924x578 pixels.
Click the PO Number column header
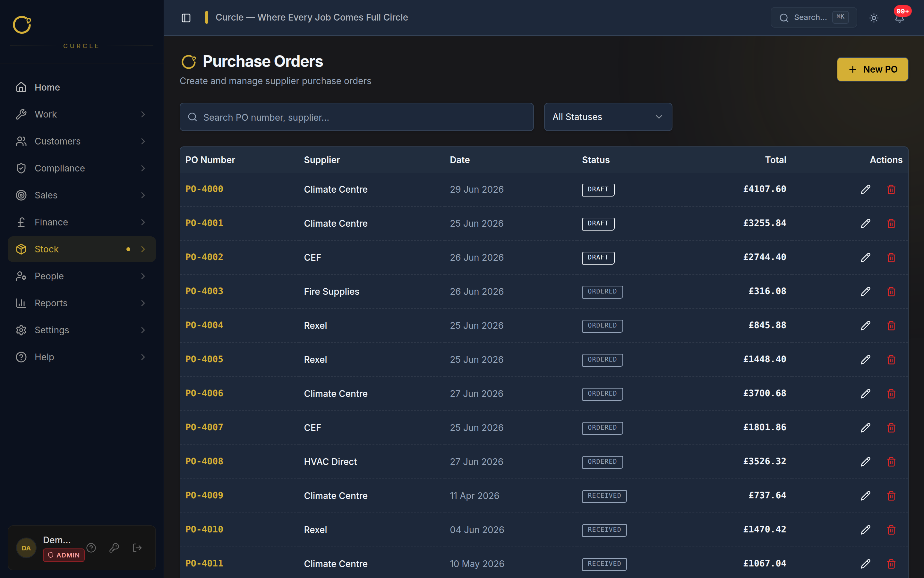[210, 160]
